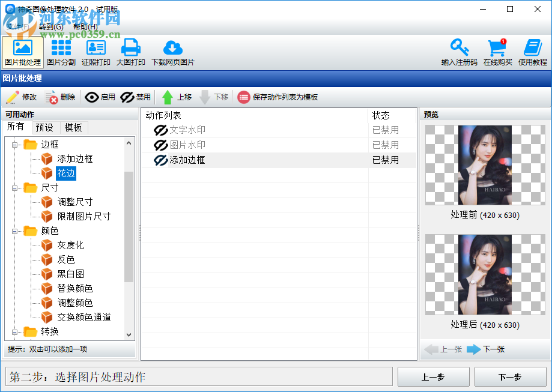Image resolution: width=552 pixels, height=392 pixels.
Task: Select 花边 tree item
Action: click(66, 173)
